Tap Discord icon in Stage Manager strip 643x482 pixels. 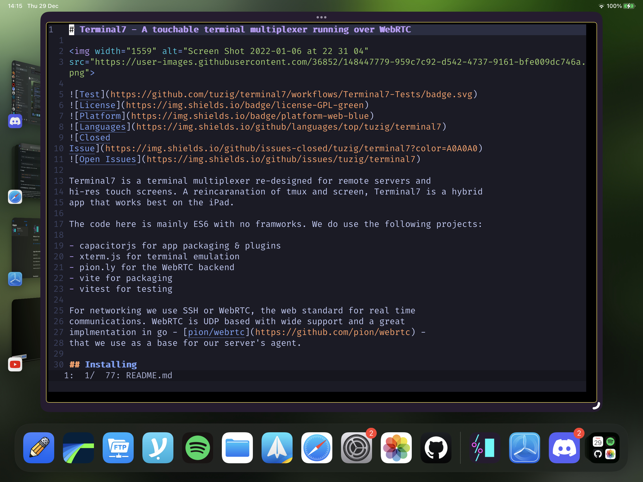(x=15, y=121)
